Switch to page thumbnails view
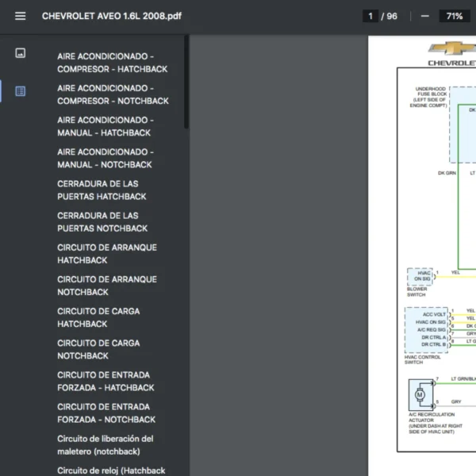The width and height of the screenshot is (476, 476). pyautogui.click(x=21, y=53)
